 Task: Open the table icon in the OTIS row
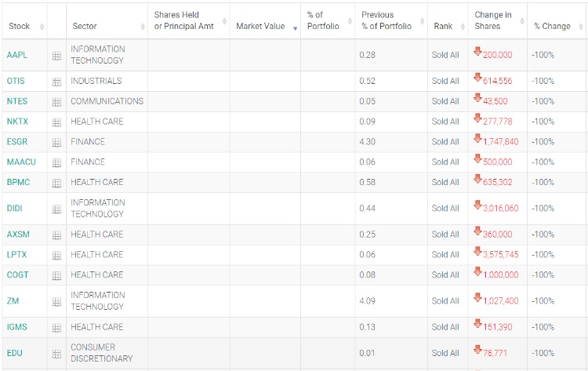(56, 82)
